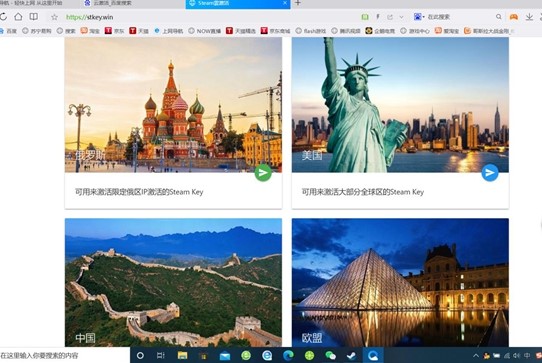Image resolution: width=542 pixels, height=363 pixels.
Task: Click 可用来激活大部分全球区的Steam Key text
Action: 363,192
